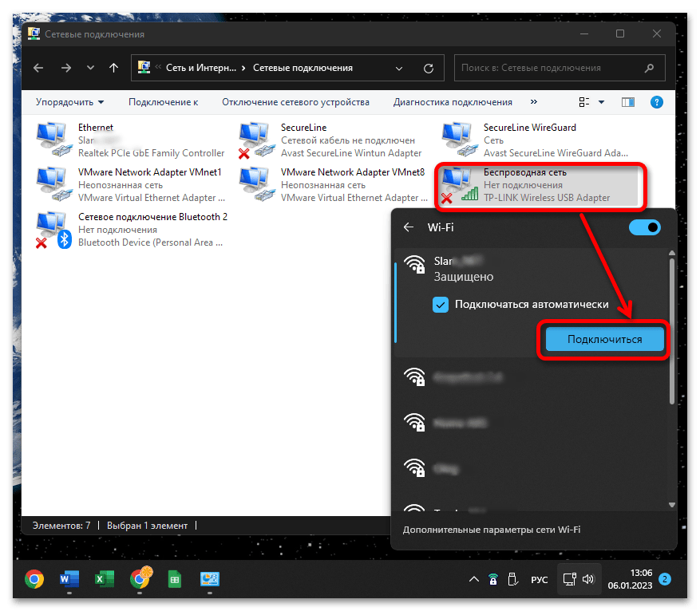Open the Ethernet adapter icon
This screenshot has height=611, width=700.
[x=54, y=140]
